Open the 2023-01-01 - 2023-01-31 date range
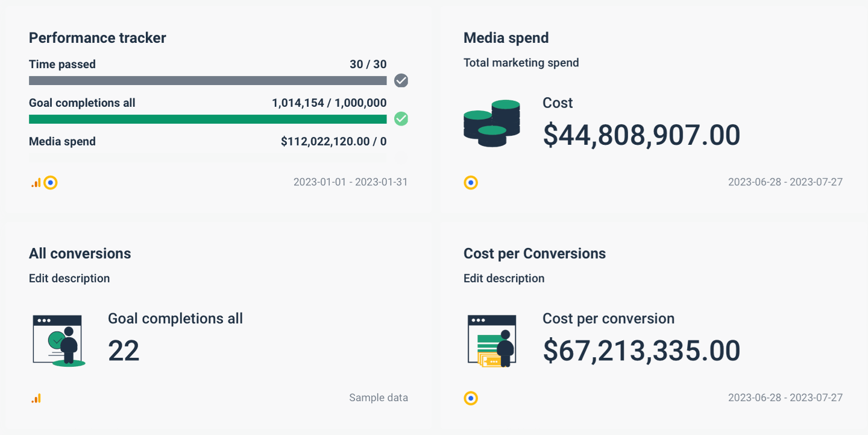 coord(350,182)
